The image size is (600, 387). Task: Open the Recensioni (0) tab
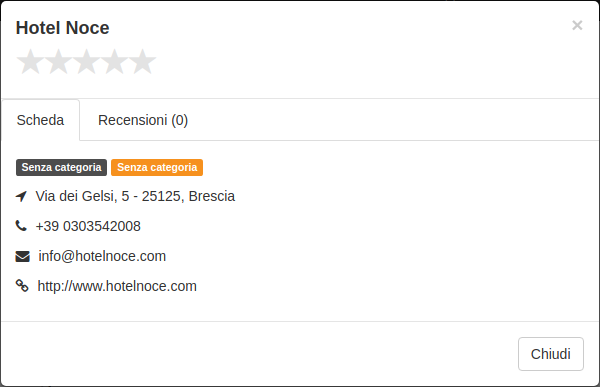tap(143, 120)
